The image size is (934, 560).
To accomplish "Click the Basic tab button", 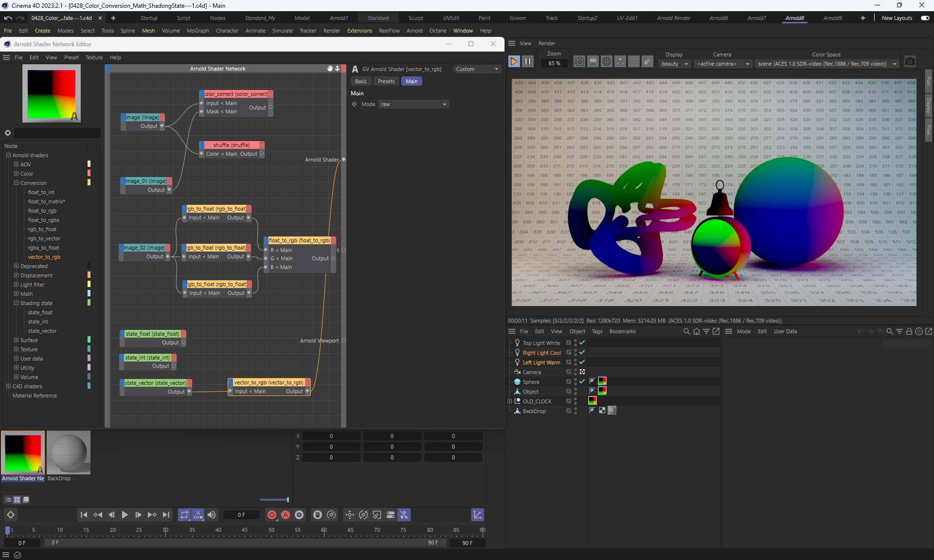I will pyautogui.click(x=361, y=81).
